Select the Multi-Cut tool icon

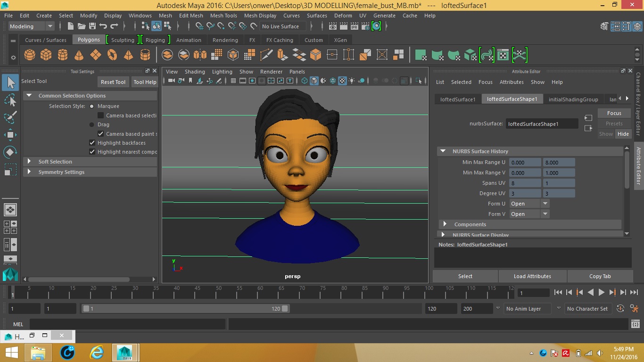pyautogui.click(x=266, y=55)
